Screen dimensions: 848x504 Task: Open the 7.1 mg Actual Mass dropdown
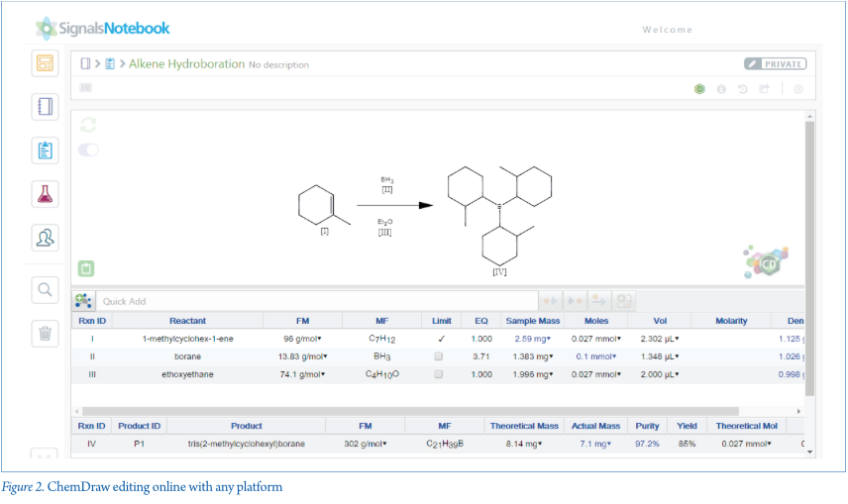point(607,445)
